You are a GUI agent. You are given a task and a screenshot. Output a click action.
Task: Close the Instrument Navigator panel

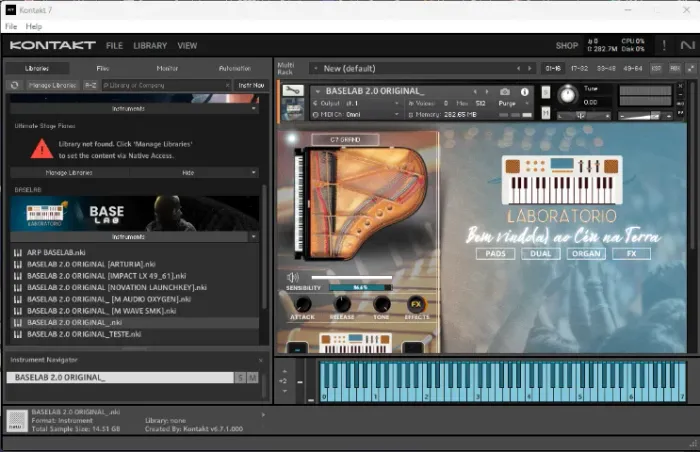261,360
